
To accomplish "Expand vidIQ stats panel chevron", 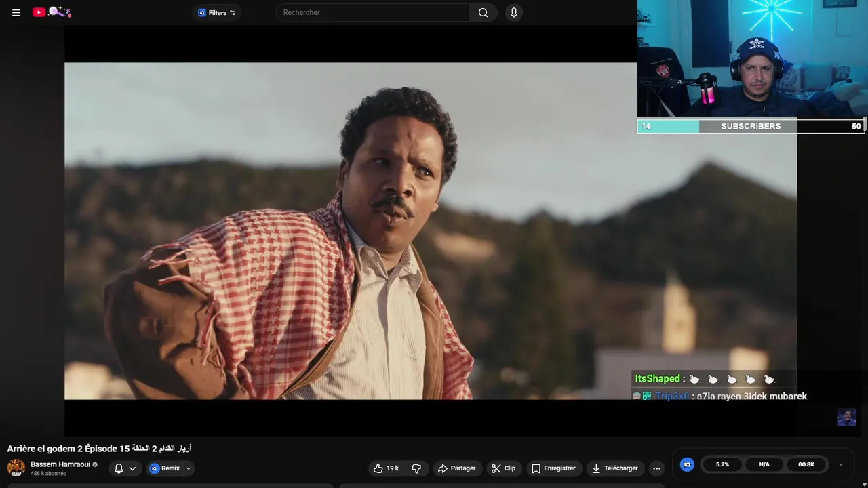I will tap(841, 464).
